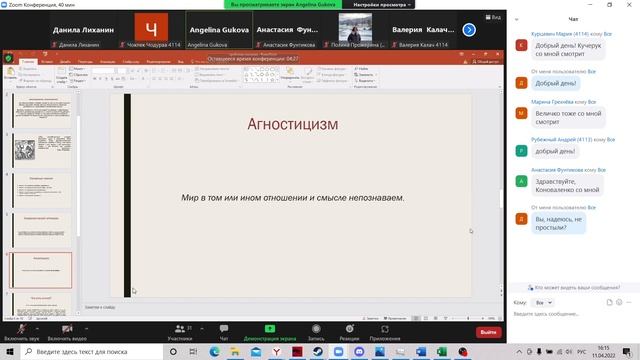
Task: Open Yandex Browser from the taskbar
Action: [276, 351]
